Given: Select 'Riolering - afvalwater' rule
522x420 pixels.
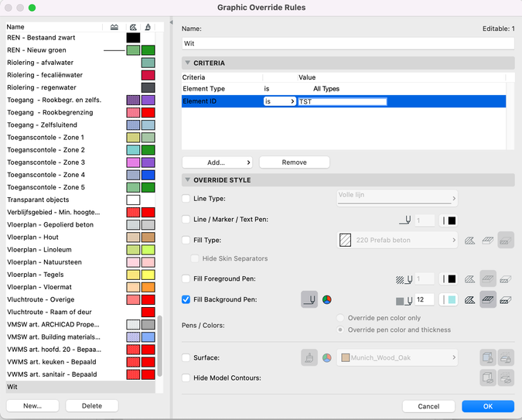Looking at the screenshot, I should pyautogui.click(x=80, y=63).
